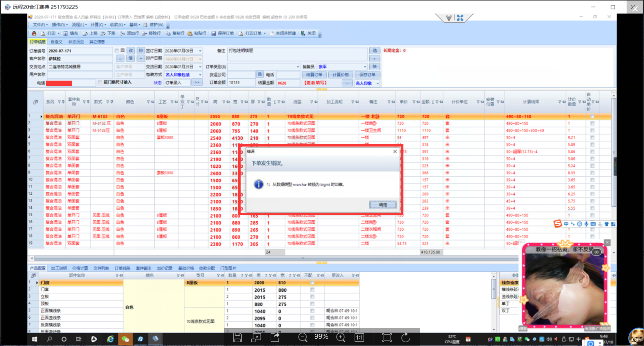Click the 保存订单 save order toolbar icon
Image resolution: width=644 pixels, height=346 pixels.
(223, 33)
